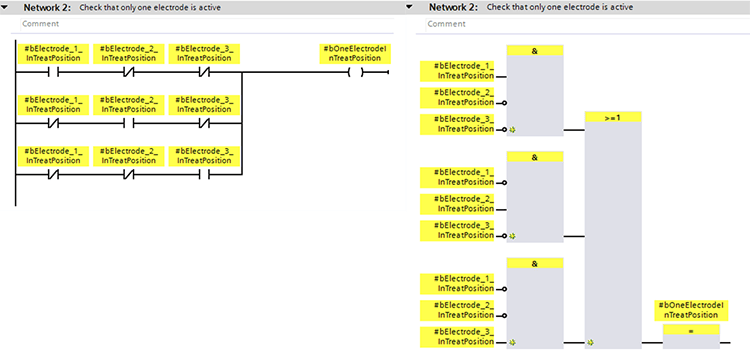The image size is (750, 361).
Task: Click the Comment field in FBD network
Action: [587, 24]
